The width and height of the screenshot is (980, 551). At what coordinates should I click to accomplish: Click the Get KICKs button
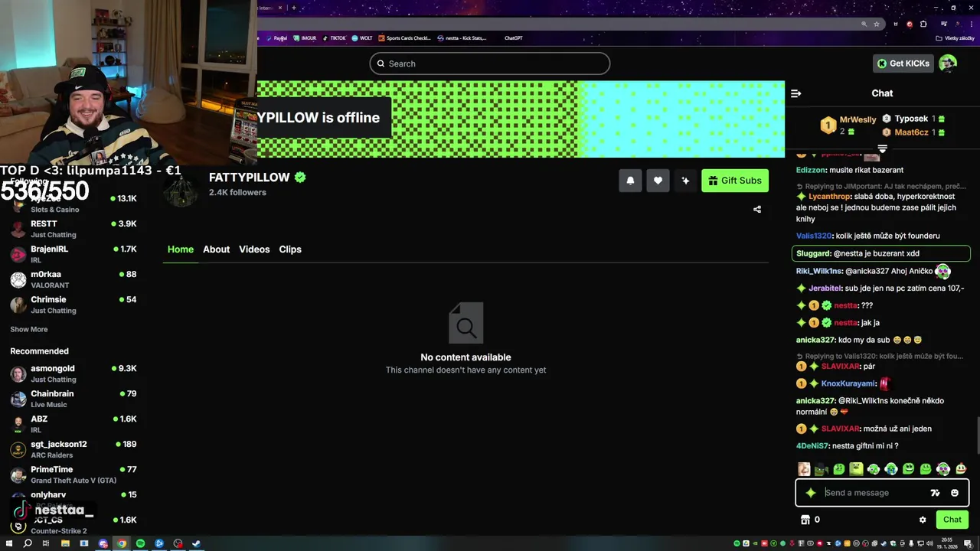coord(903,64)
